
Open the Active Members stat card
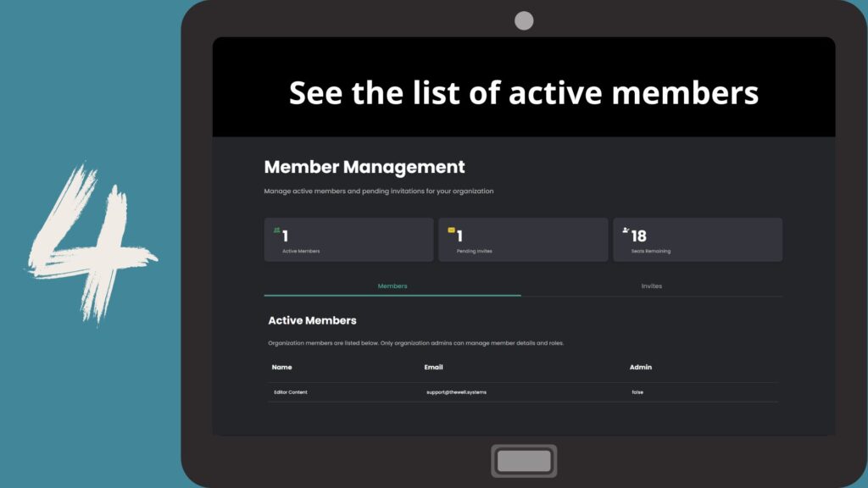(x=348, y=240)
